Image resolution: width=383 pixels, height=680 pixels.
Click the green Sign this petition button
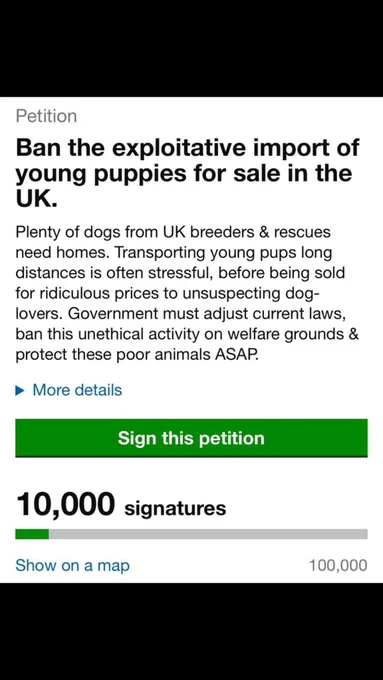click(x=191, y=438)
